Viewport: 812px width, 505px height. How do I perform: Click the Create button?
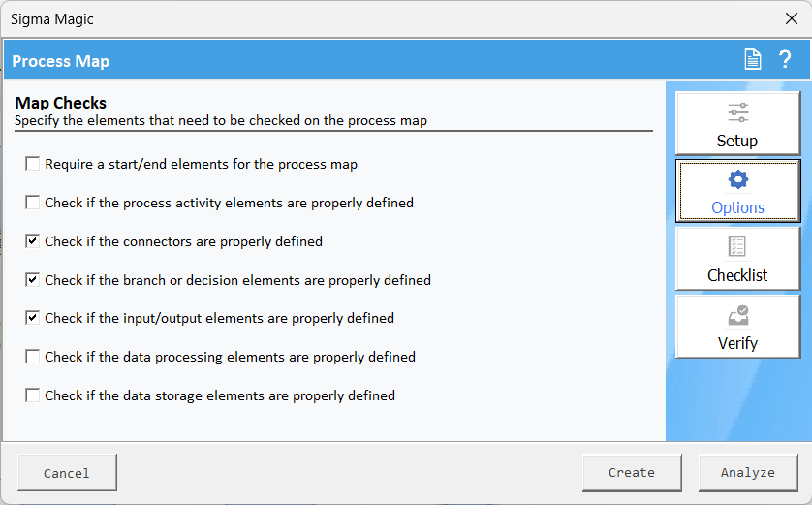(x=631, y=473)
